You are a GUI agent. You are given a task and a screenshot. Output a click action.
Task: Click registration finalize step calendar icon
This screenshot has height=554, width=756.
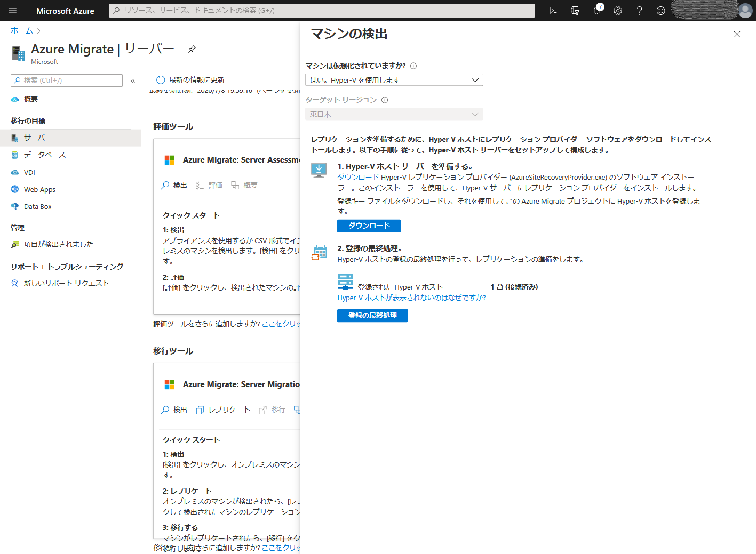tap(319, 253)
